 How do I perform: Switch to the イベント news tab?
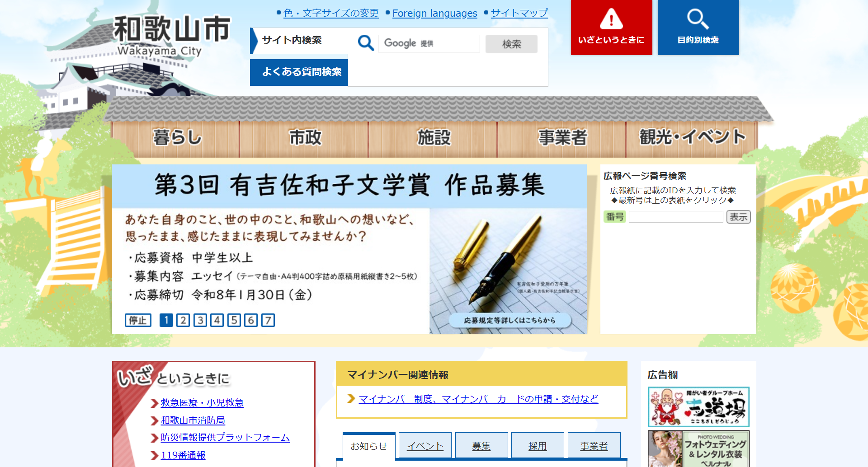[425, 446]
